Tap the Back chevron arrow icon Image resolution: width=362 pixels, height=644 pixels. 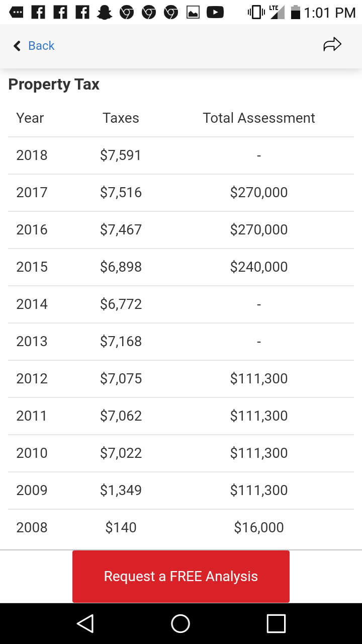point(17,46)
